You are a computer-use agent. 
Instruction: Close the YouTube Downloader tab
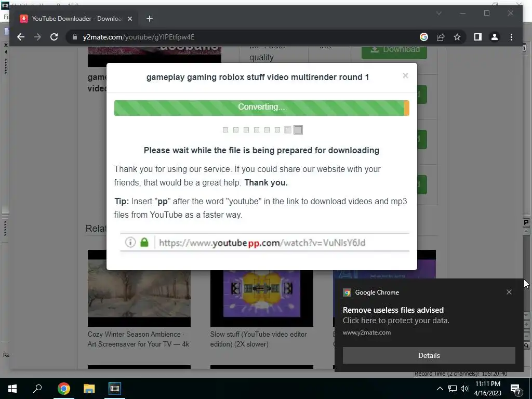click(129, 19)
